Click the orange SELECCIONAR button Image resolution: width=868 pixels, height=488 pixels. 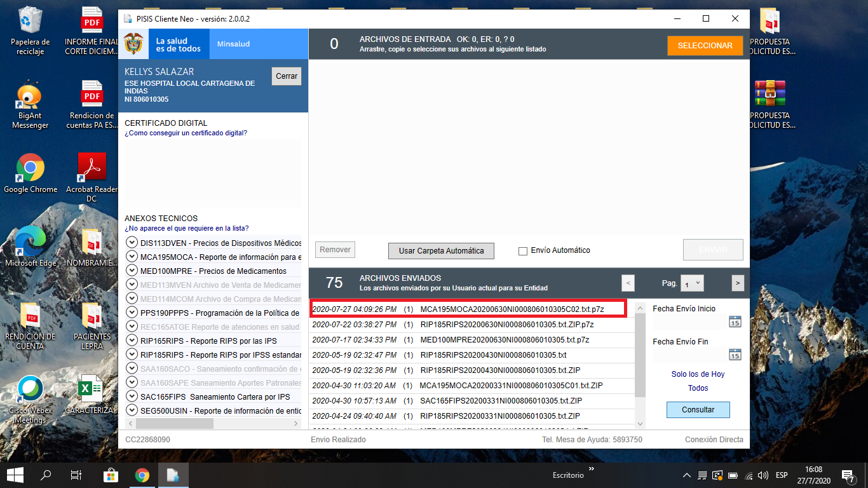point(705,46)
